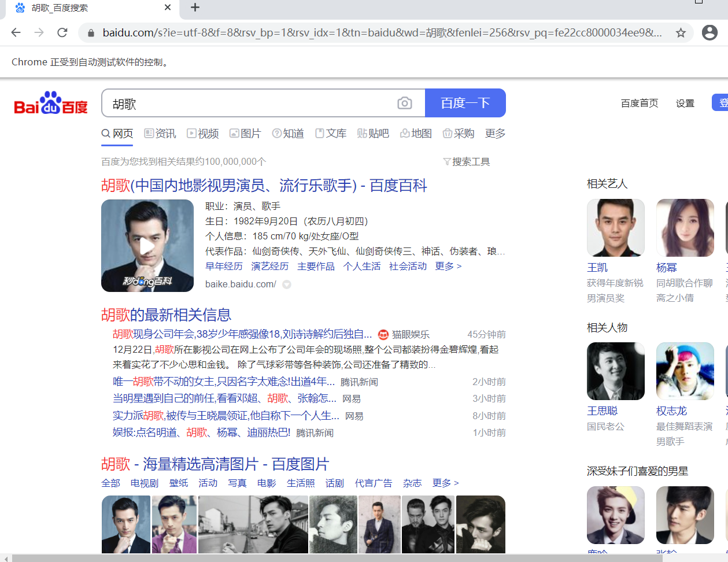This screenshot has height=562, width=728.
Task: Open 百度首页 link
Action: 640,103
